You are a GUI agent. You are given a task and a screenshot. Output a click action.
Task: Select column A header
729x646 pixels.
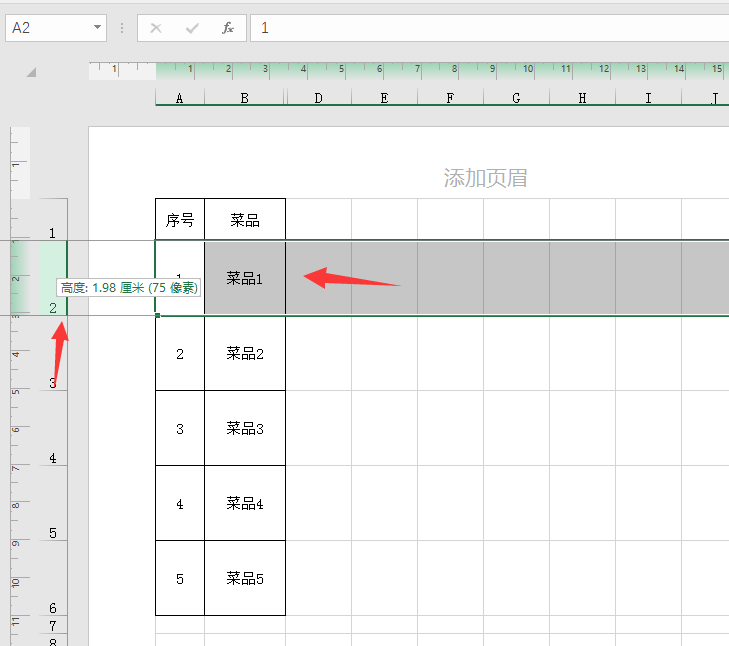point(180,98)
